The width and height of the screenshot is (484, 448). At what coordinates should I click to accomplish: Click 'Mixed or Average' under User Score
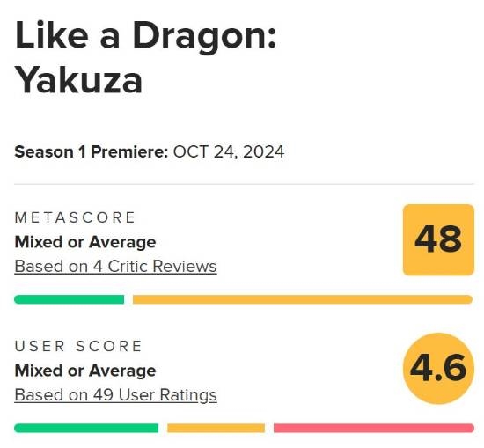85,371
